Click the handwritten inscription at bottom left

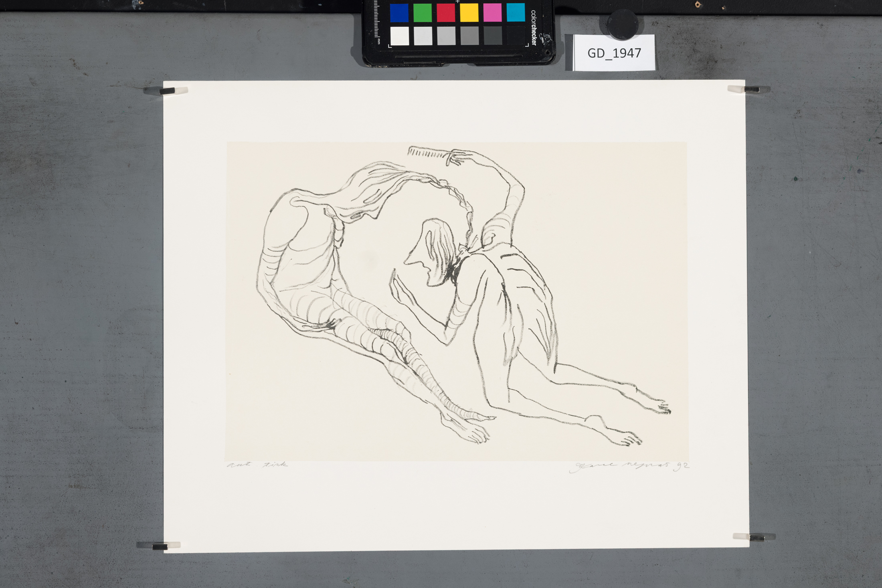(x=257, y=465)
